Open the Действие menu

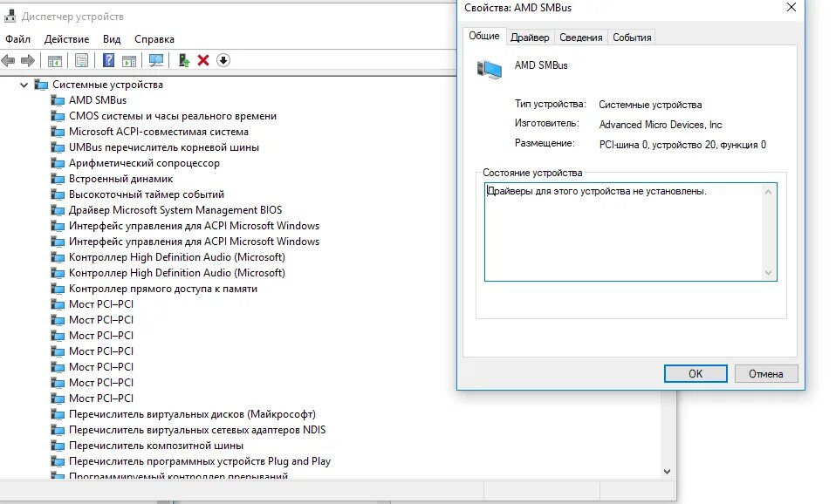(66, 39)
